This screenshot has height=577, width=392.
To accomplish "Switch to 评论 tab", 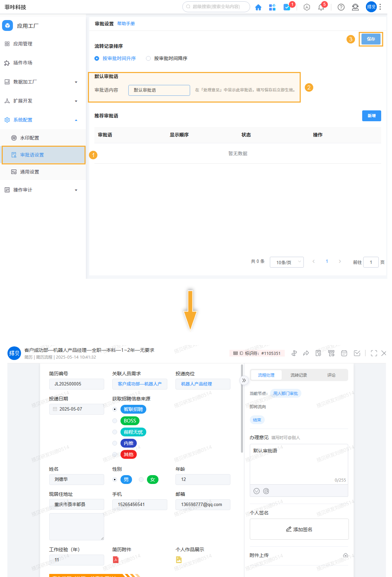I will coord(331,375).
